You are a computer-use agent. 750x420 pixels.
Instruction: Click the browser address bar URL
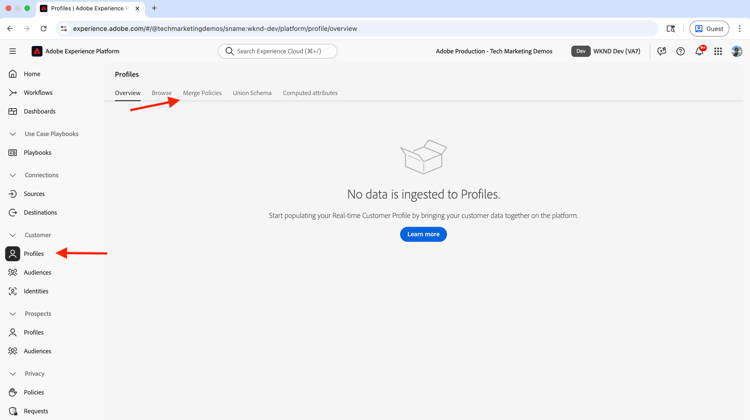pos(215,29)
